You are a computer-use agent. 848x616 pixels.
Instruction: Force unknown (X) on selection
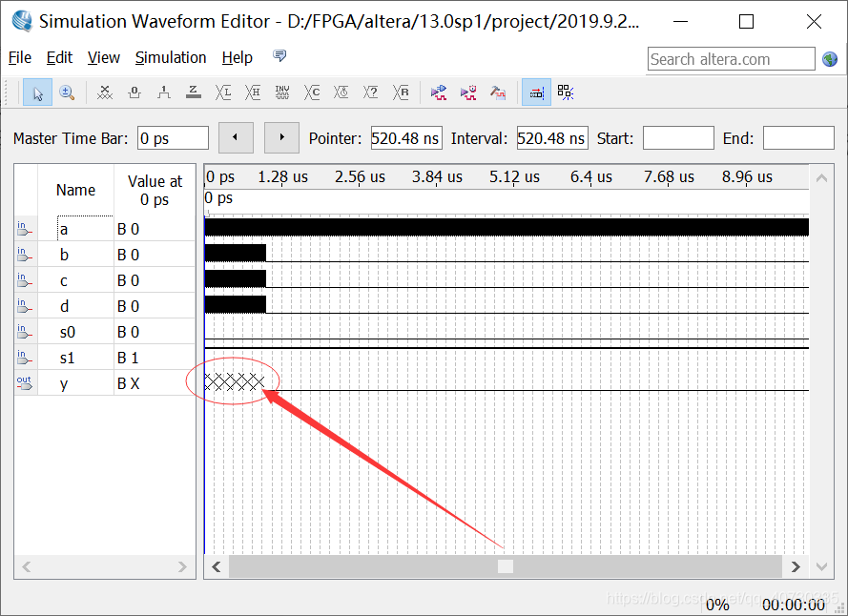coord(105,93)
